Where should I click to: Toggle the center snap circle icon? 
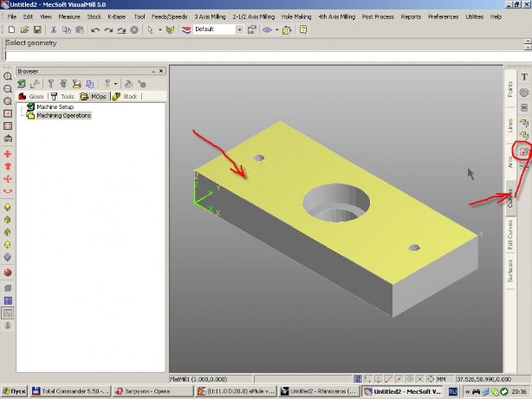click(x=410, y=379)
